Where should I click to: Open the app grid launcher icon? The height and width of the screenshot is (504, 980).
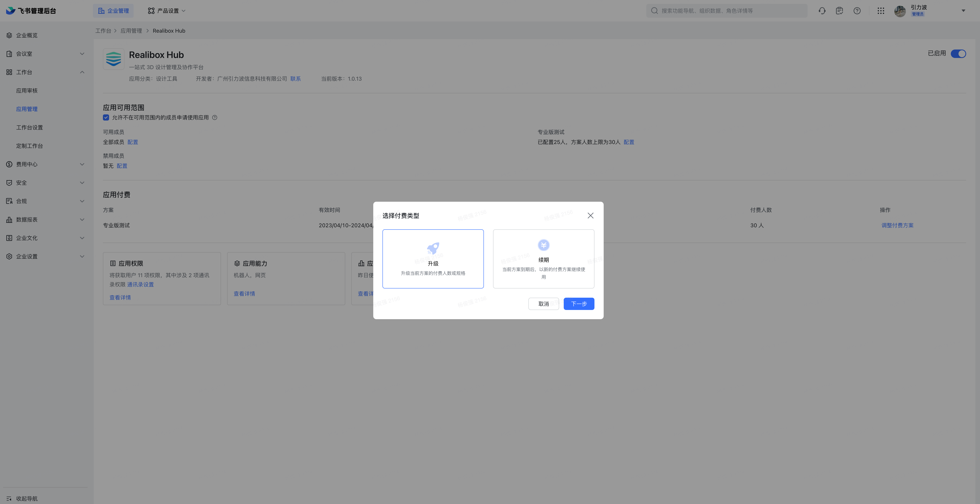pos(881,11)
